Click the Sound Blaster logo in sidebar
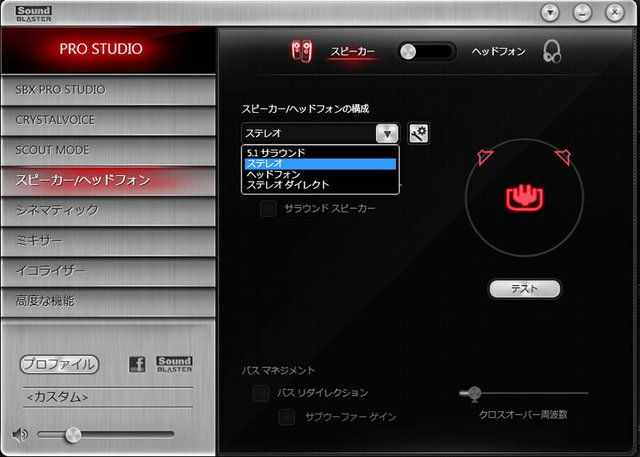 (x=174, y=364)
